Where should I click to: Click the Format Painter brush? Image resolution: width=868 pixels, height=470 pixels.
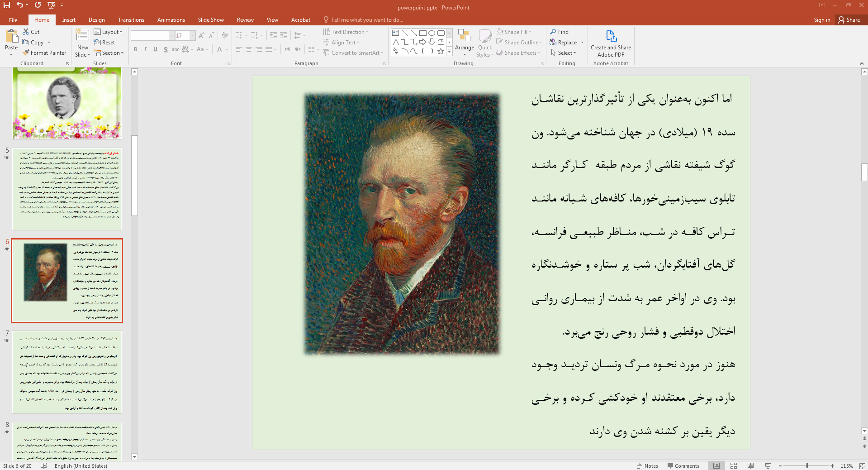45,53
